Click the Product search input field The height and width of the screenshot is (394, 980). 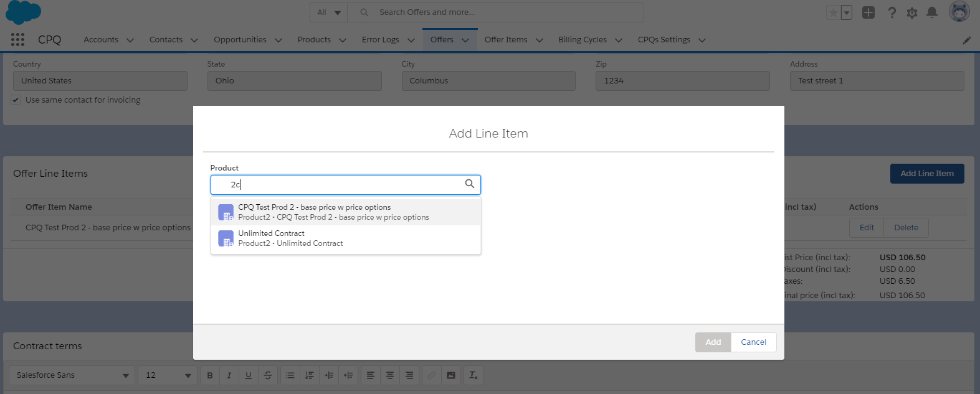[346, 184]
